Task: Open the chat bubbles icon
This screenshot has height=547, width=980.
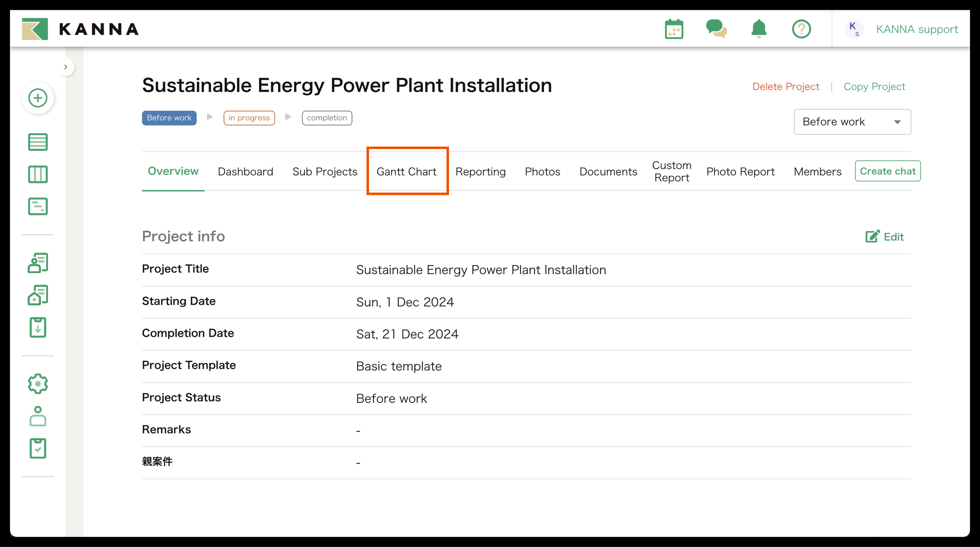Action: pos(716,29)
